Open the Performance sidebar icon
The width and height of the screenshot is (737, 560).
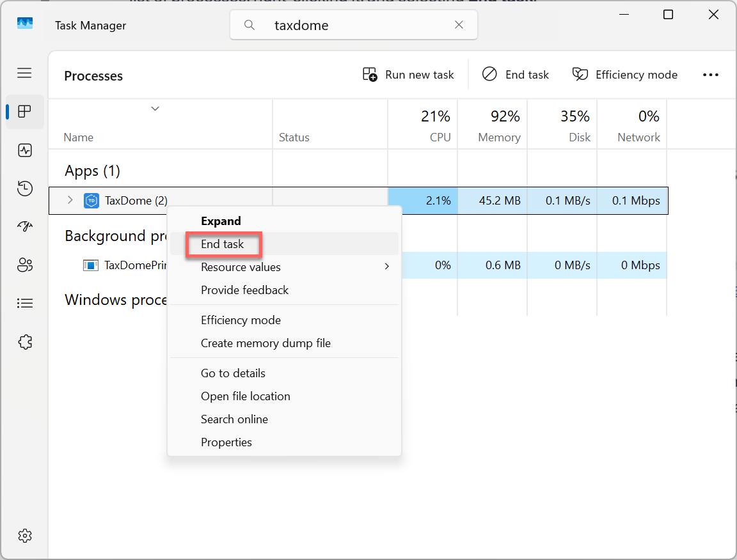coord(24,150)
